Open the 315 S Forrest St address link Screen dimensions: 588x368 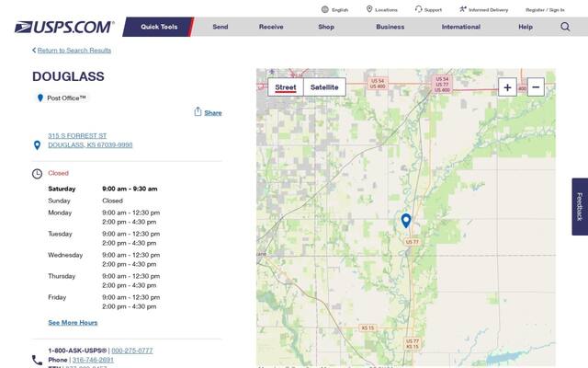point(90,140)
